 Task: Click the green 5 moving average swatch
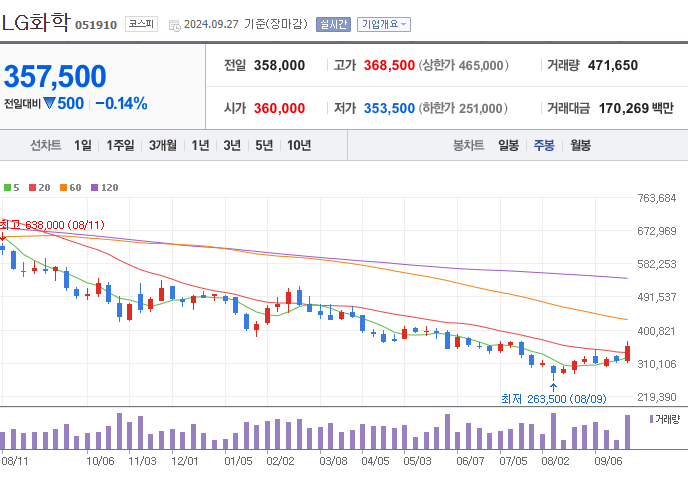[7, 188]
